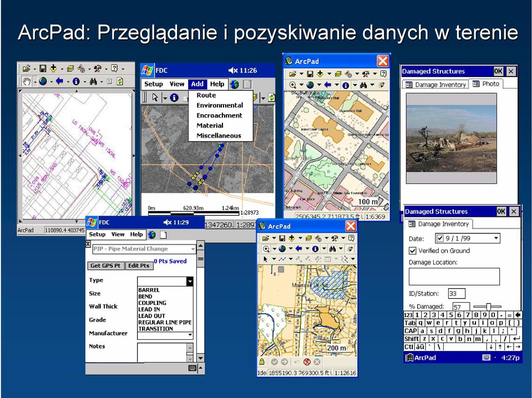
Task: Toggle the Shift key on the on-screen keyboard
Action: click(412, 339)
